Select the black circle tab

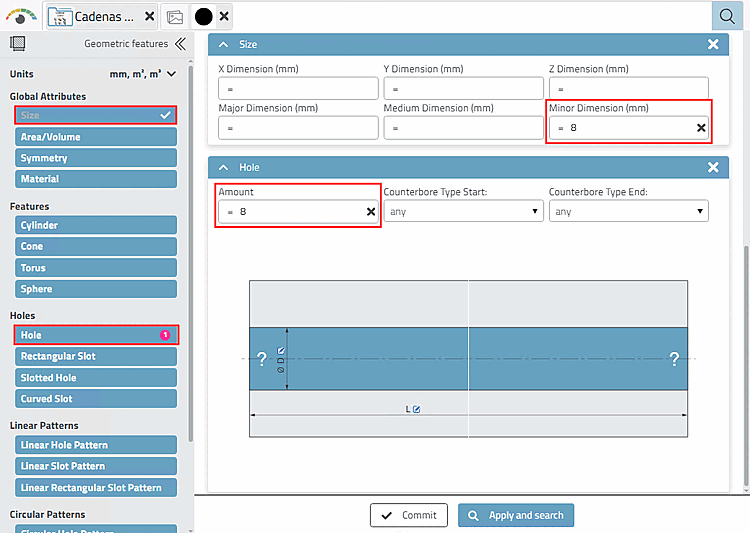(203, 17)
